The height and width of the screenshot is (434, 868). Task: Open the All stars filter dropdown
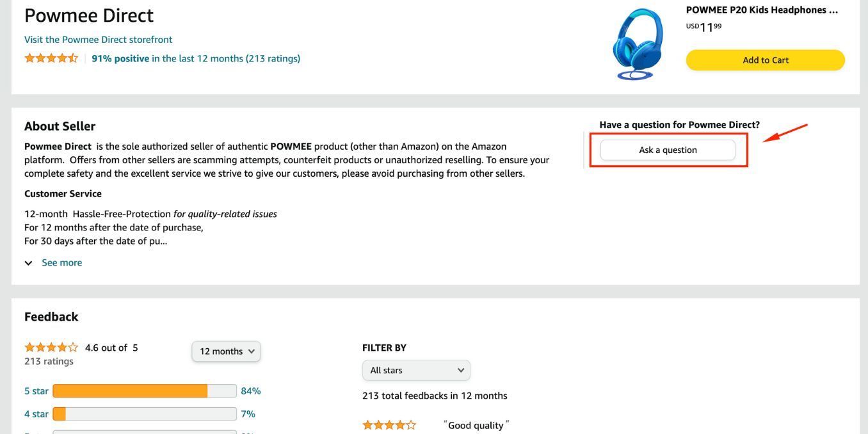(x=416, y=371)
